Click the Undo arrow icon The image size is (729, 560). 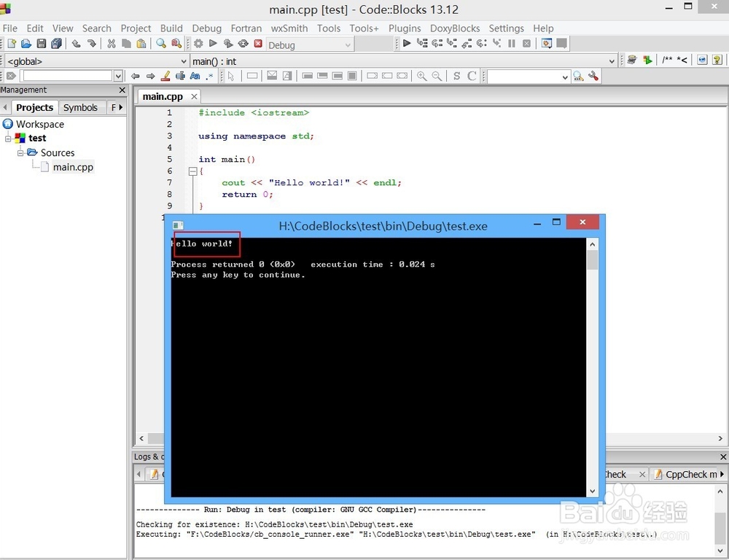[x=77, y=44]
